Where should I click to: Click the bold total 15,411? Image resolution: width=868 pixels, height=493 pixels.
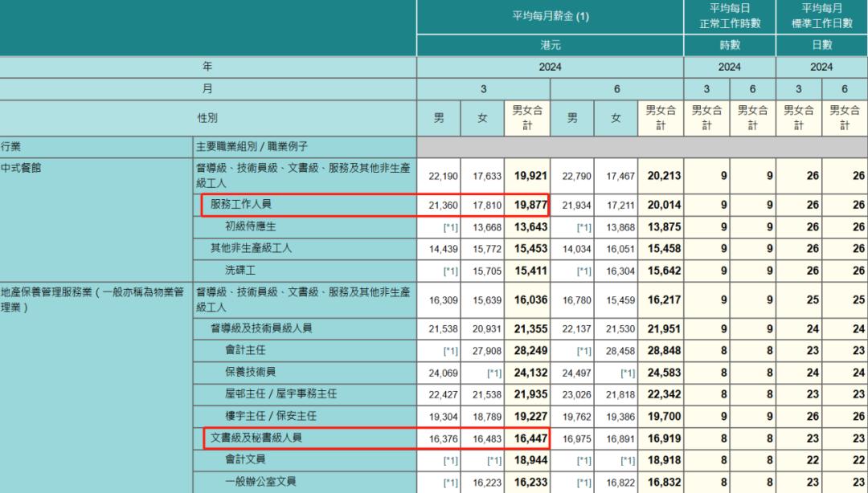coord(530,271)
